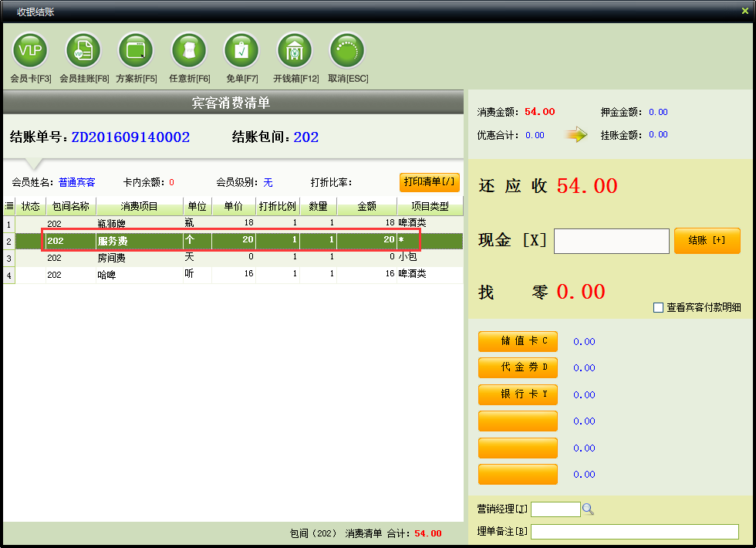Viewport: 756px width, 548px height.
Task: Click row number 1 in the list
Action: click(x=8, y=225)
